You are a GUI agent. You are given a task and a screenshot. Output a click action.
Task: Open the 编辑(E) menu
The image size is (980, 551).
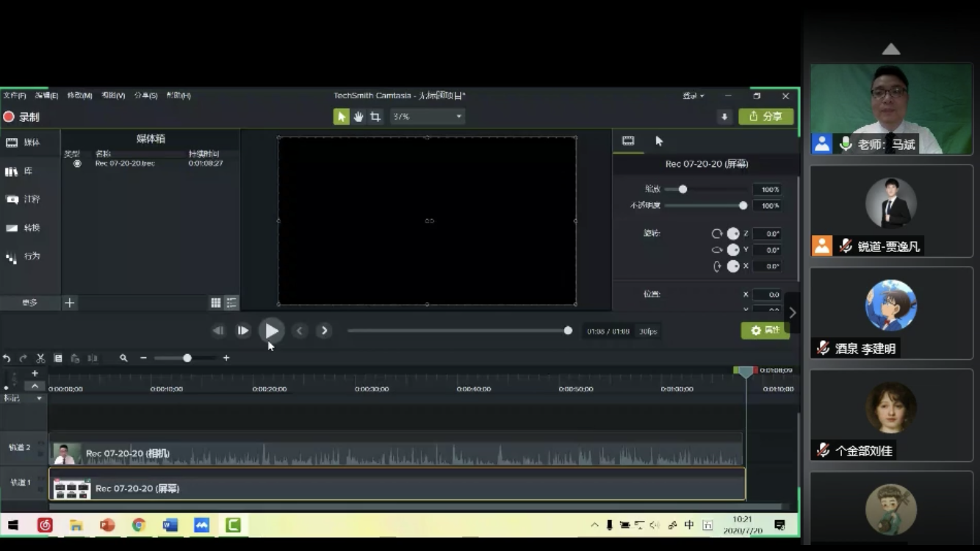coord(46,96)
